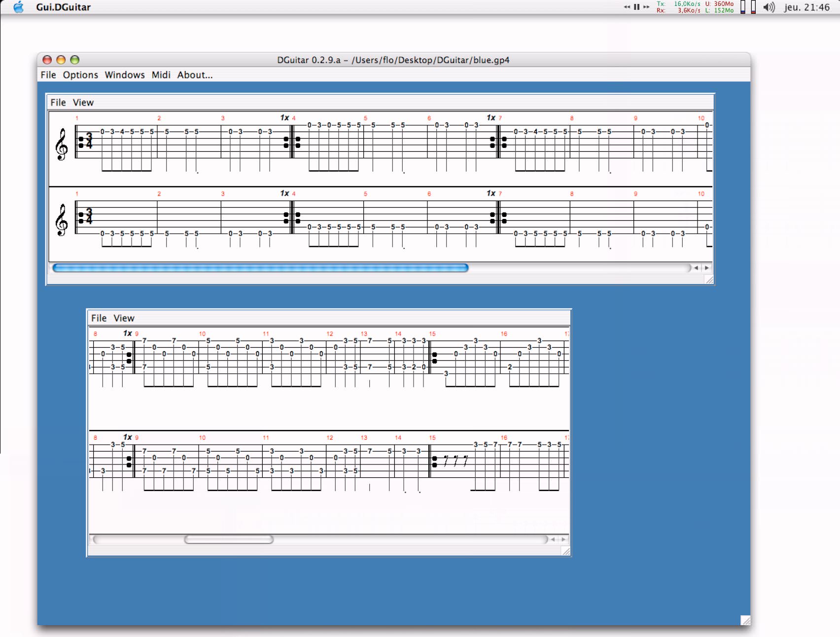Click treble clef of first track in upper window
This screenshot has height=637, width=840.
point(62,144)
